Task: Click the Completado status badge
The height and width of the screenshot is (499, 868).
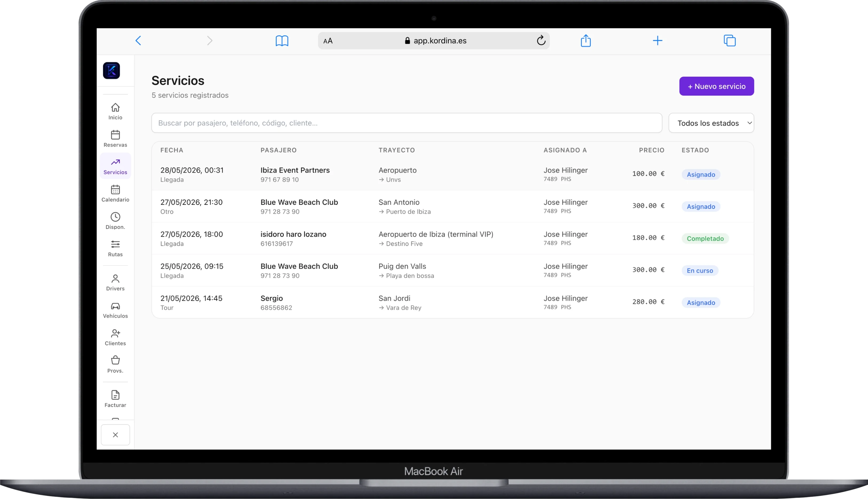Action: click(705, 239)
